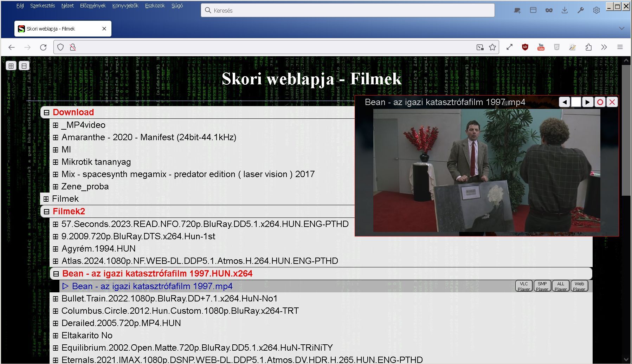Click the picture-in-picture icon in address bar
The image size is (632, 364).
click(480, 47)
